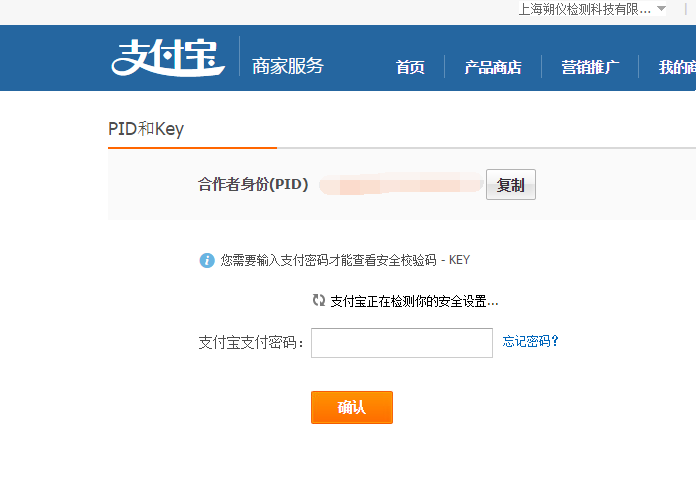Click the blue info icon beside KEY notice
This screenshot has width=696, height=481.
coord(207,260)
